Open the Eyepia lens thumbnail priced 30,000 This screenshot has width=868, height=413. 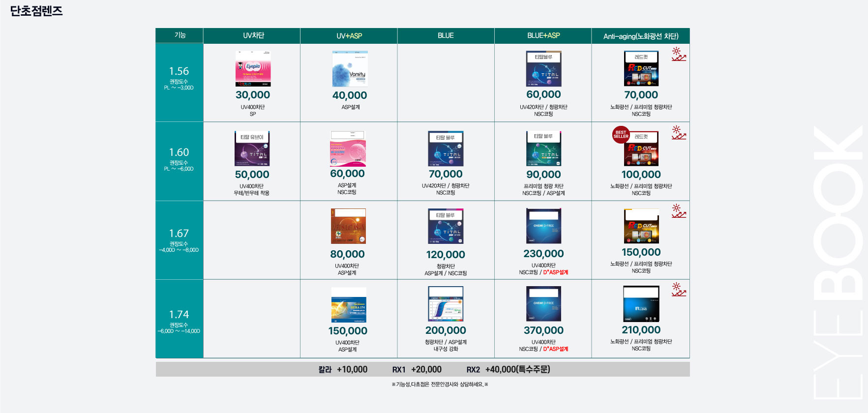[253, 68]
